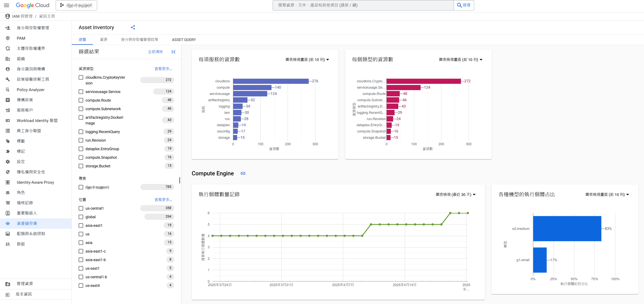The image size is (644, 304).
Task: Open 配額與系統限制 sidebar icon
Action: [x=8, y=233]
